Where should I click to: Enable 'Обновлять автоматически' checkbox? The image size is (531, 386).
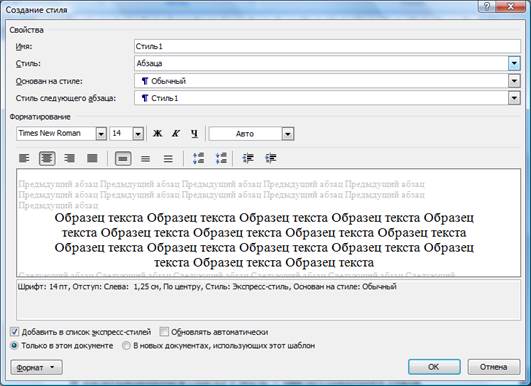(x=164, y=331)
